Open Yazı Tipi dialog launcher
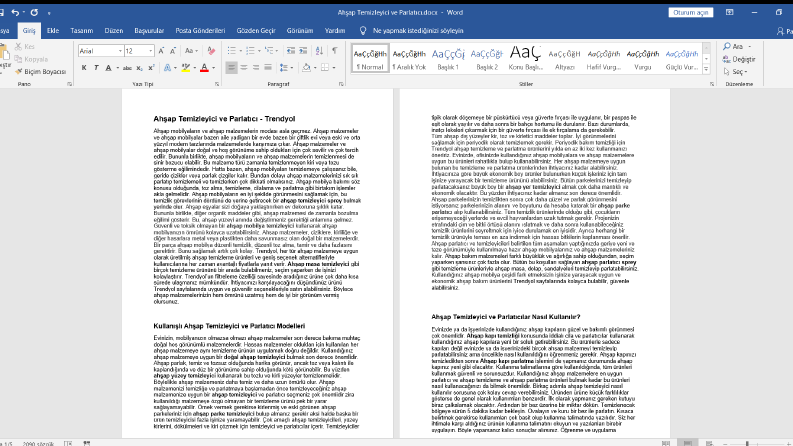The width and height of the screenshot is (793, 446). click(x=217, y=84)
